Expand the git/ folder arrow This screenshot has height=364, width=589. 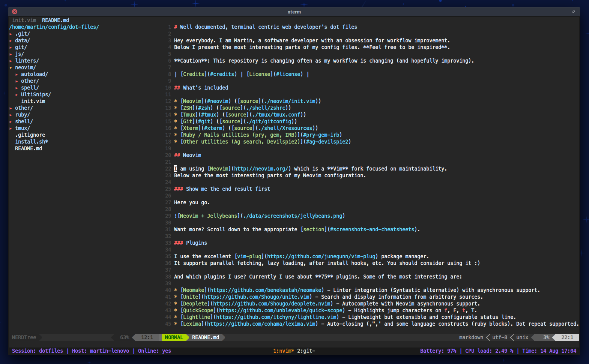(11, 48)
